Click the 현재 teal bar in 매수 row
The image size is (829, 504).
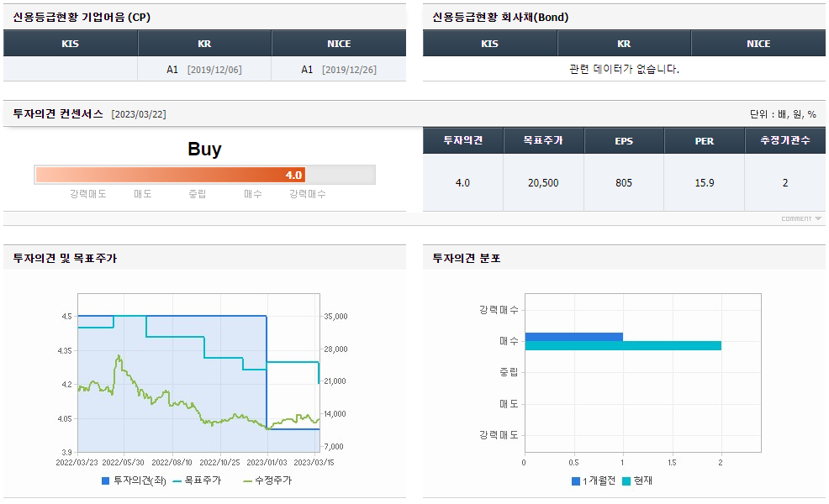623,346
